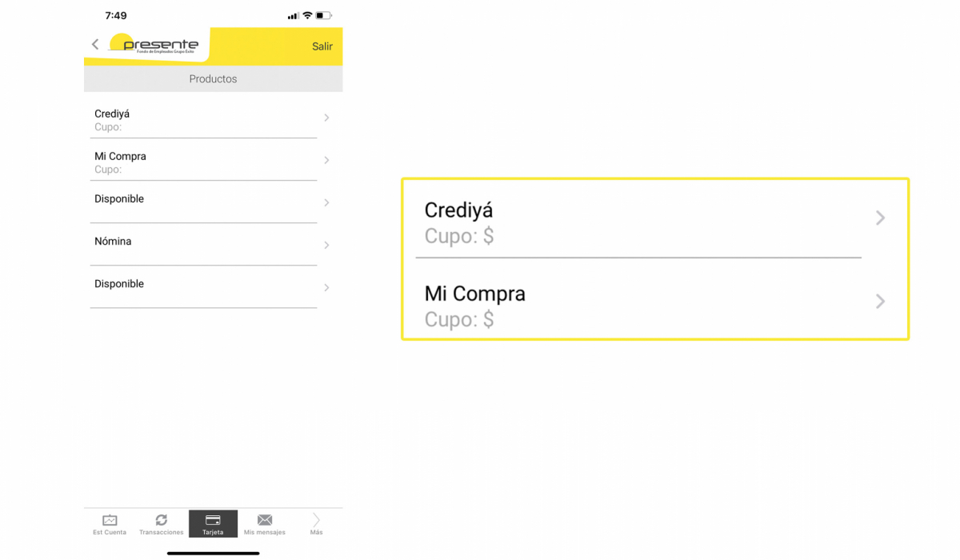Expand the Nómina row chevron
Image resolution: width=960 pixels, height=560 pixels.
[x=326, y=245]
